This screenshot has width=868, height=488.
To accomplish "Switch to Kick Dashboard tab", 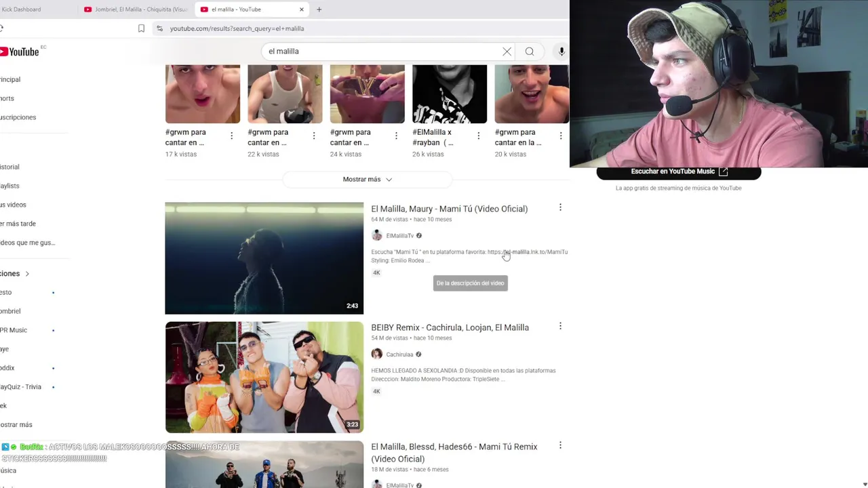I will [x=21, y=9].
